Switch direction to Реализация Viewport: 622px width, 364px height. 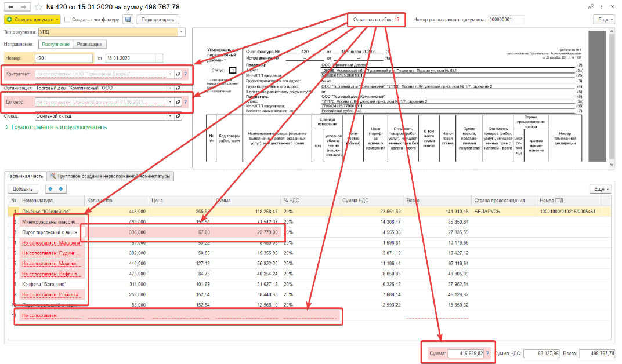[90, 45]
